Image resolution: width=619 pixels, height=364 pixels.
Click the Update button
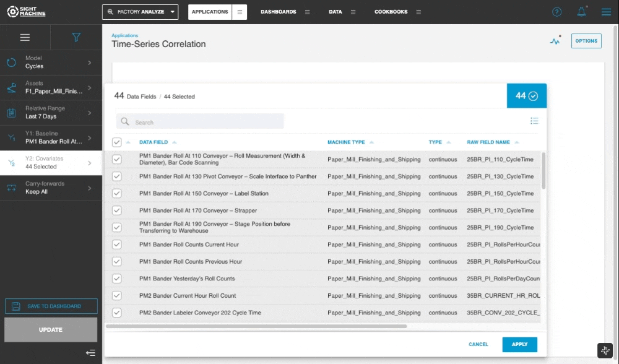click(51, 330)
